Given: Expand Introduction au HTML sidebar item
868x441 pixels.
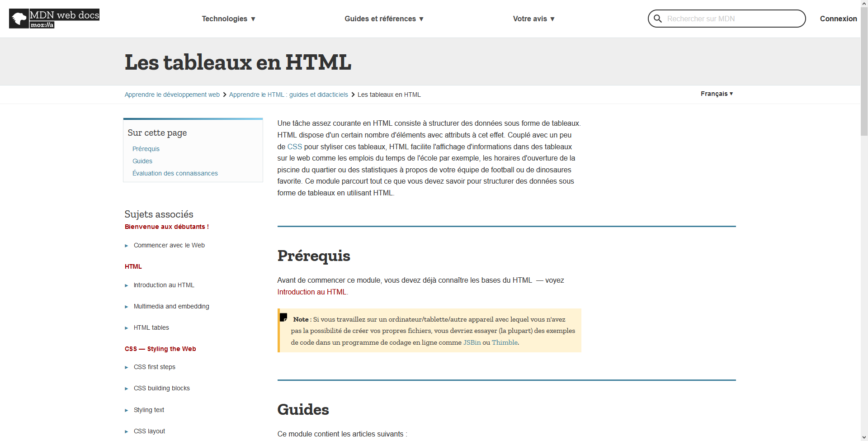Looking at the screenshot, I should click(164, 285).
